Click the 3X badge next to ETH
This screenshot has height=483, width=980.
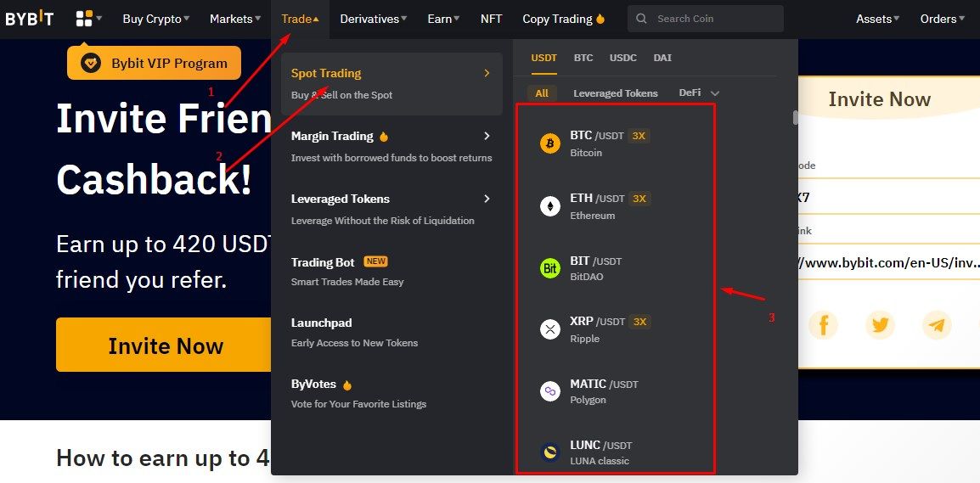click(x=639, y=199)
